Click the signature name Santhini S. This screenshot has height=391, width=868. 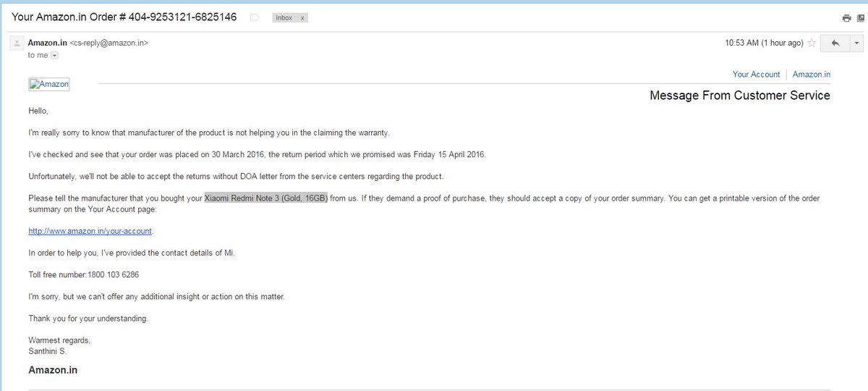[49, 351]
